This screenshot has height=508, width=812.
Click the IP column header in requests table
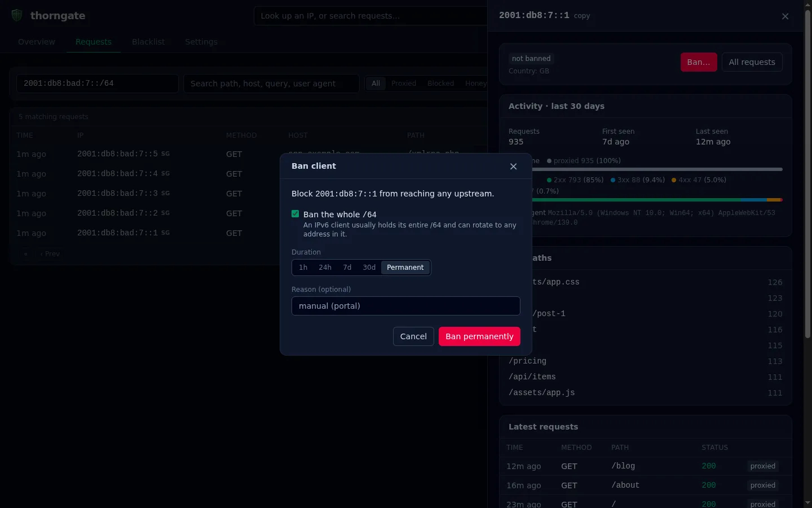pyautogui.click(x=80, y=135)
